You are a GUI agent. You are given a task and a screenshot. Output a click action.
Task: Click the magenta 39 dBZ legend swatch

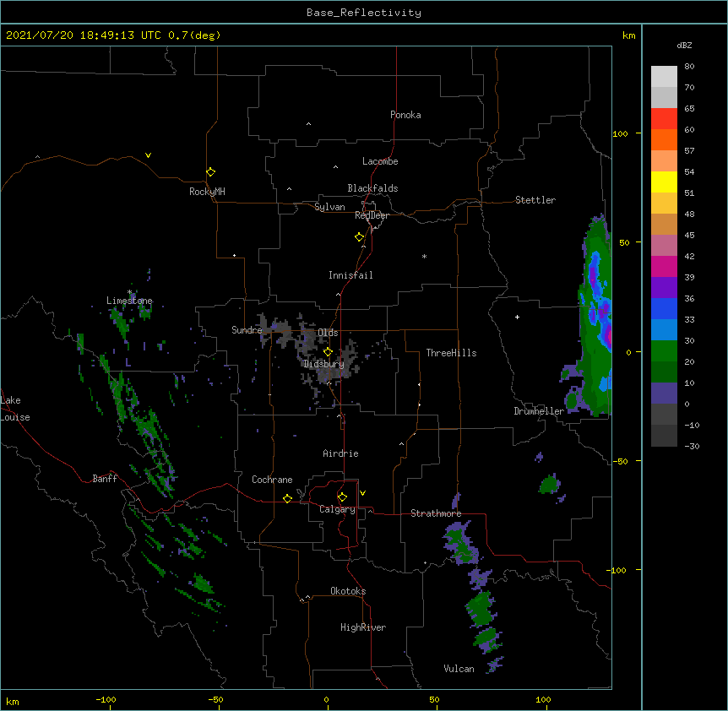coord(664,266)
